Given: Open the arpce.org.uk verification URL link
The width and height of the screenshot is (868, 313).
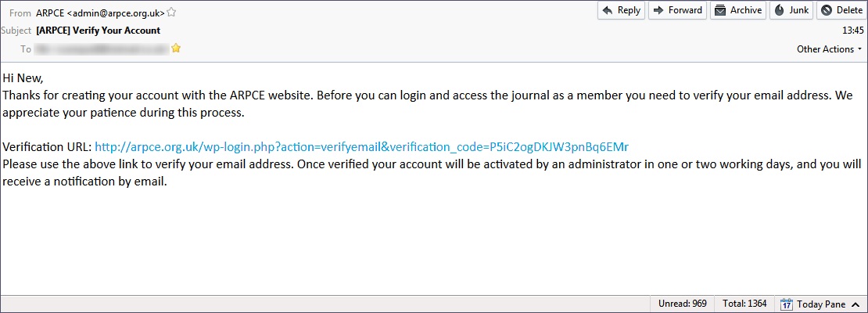Looking at the screenshot, I should (x=361, y=146).
